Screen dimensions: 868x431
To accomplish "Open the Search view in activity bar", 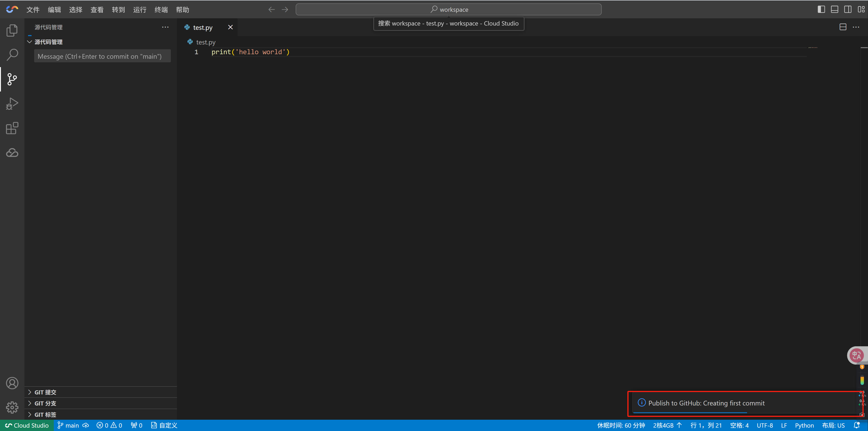I will [12, 55].
